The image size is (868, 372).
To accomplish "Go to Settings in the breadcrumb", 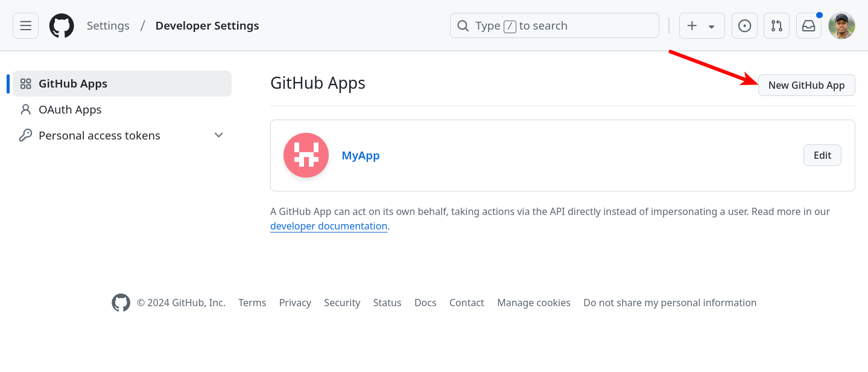I will point(108,26).
